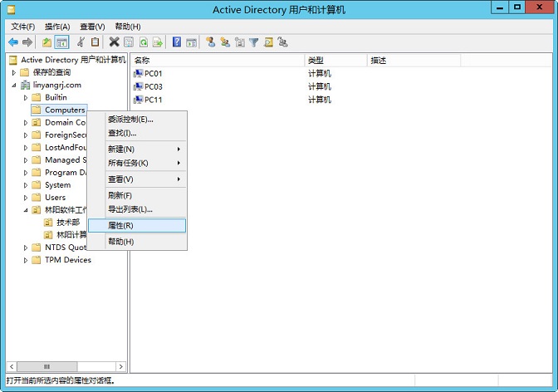Click the tree pane horizontal scrollbar thumb
558x392 pixels.
(x=47, y=366)
